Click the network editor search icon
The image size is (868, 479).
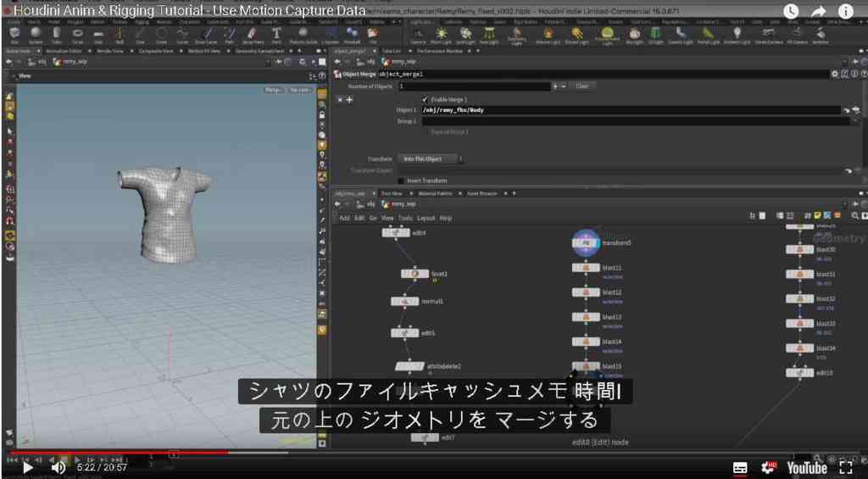click(856, 215)
